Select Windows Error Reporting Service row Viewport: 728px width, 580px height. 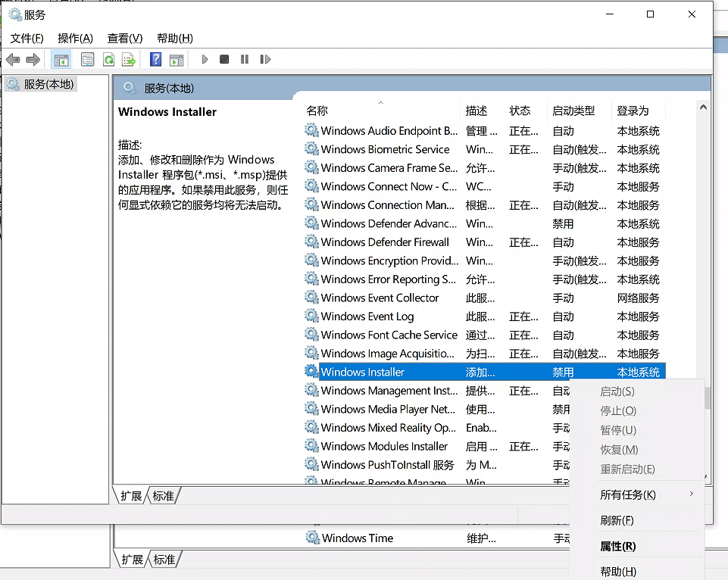(484, 279)
